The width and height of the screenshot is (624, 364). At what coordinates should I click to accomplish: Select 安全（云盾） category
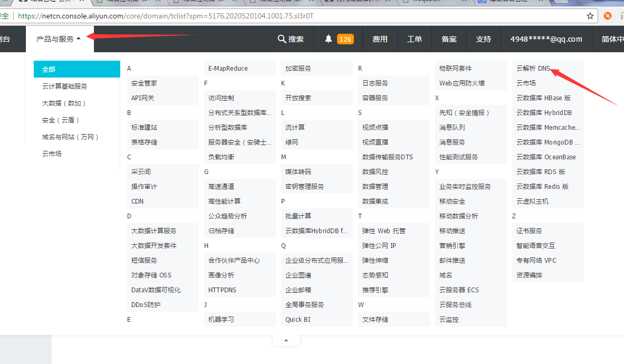[x=61, y=120]
